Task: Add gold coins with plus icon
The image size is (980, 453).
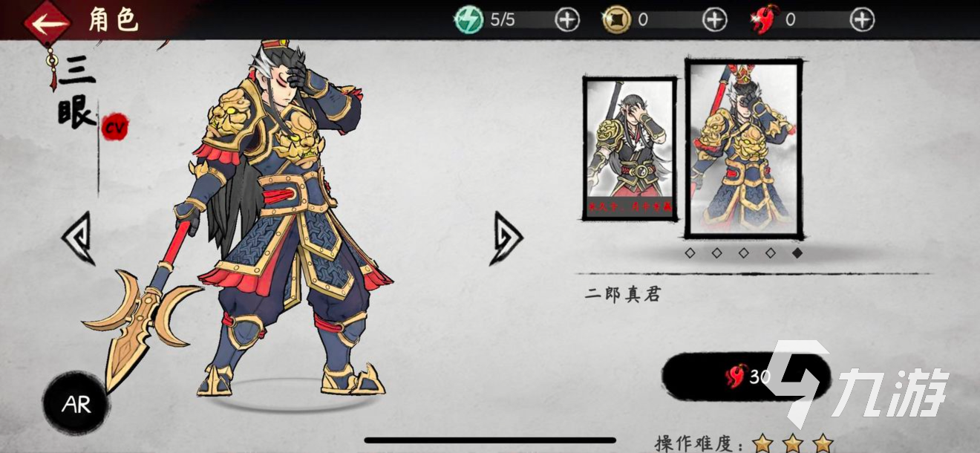Action: [715, 20]
